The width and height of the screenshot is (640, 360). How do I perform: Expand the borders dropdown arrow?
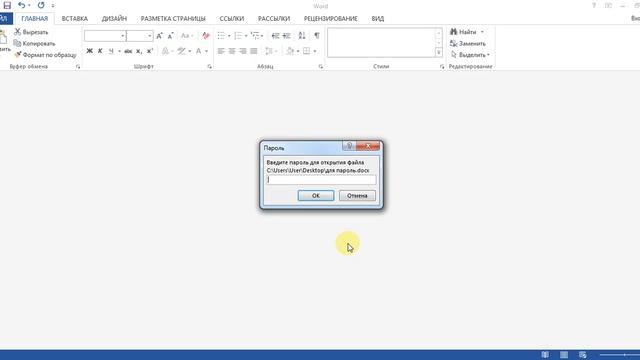[315, 51]
